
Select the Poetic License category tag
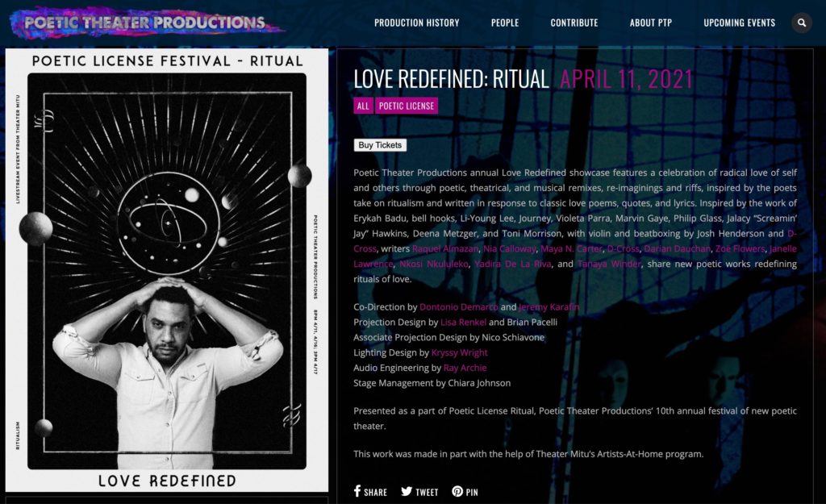click(407, 106)
